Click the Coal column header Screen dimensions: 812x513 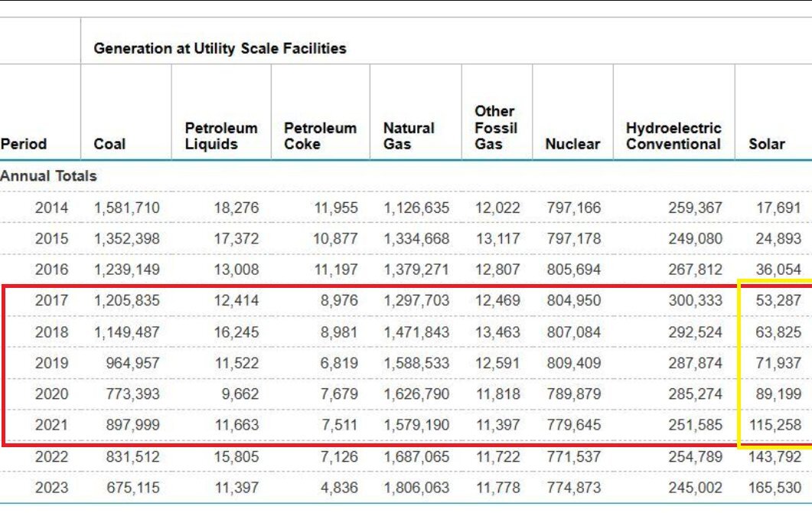pos(110,144)
